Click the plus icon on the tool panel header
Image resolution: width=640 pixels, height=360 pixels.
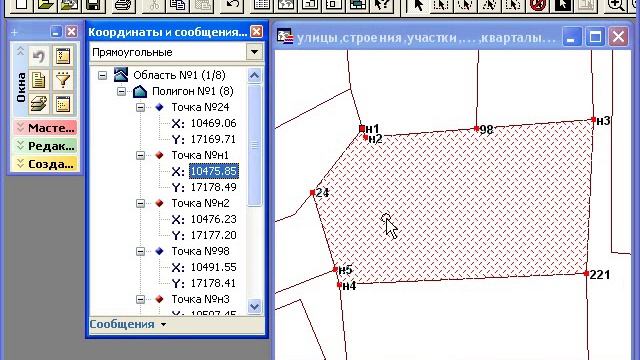15,32
